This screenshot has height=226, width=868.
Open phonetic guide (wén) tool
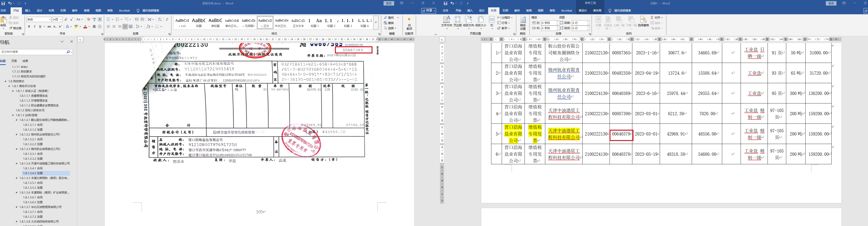click(x=94, y=20)
